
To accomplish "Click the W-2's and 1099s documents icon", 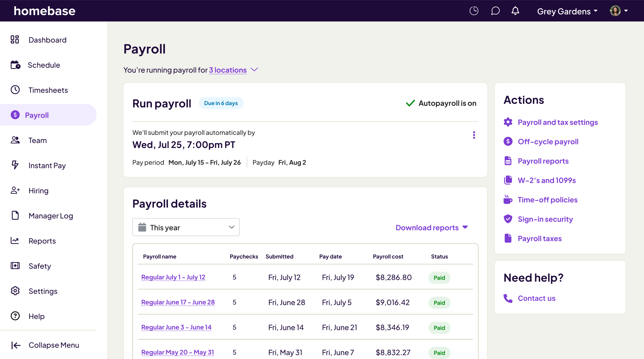I will pos(508,180).
